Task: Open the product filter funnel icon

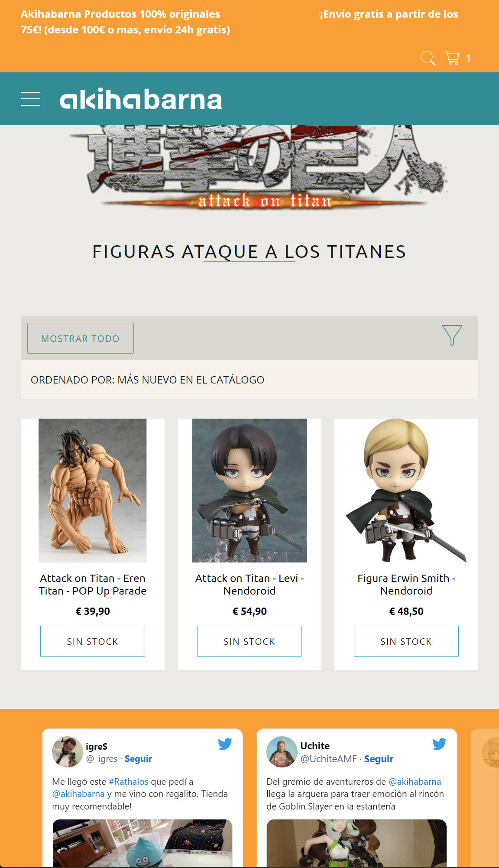Action: [452, 335]
